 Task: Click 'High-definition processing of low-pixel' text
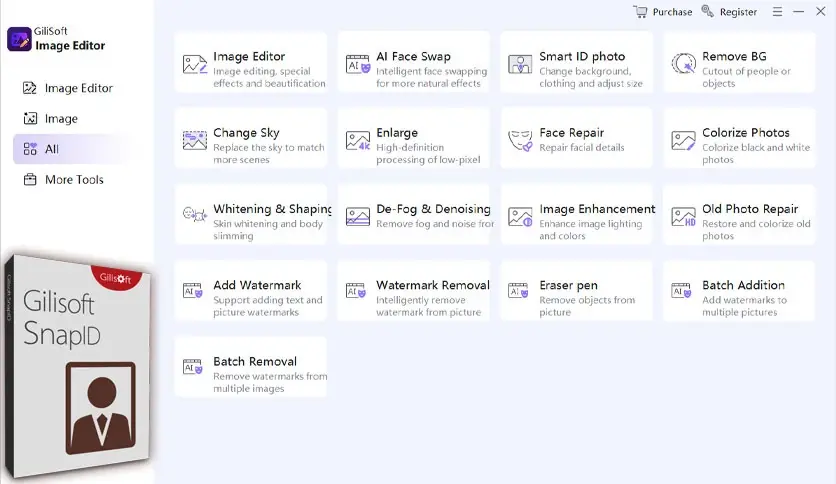pyautogui.click(x=428, y=154)
